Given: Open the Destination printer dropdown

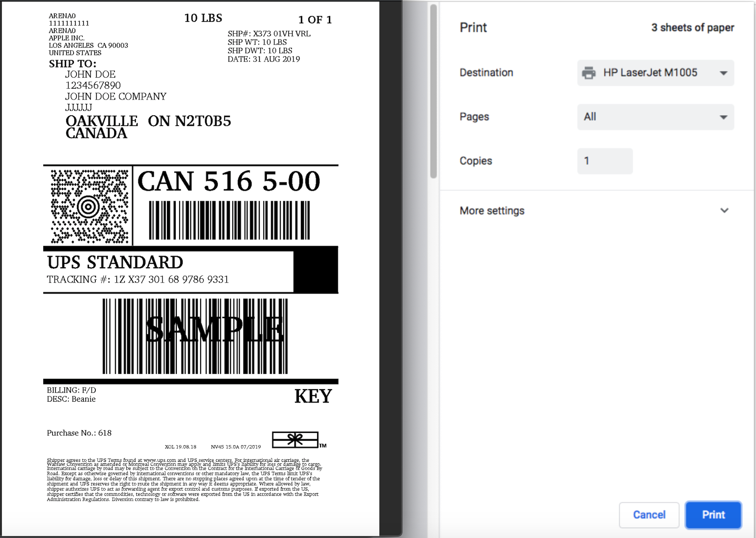Looking at the screenshot, I should (655, 73).
